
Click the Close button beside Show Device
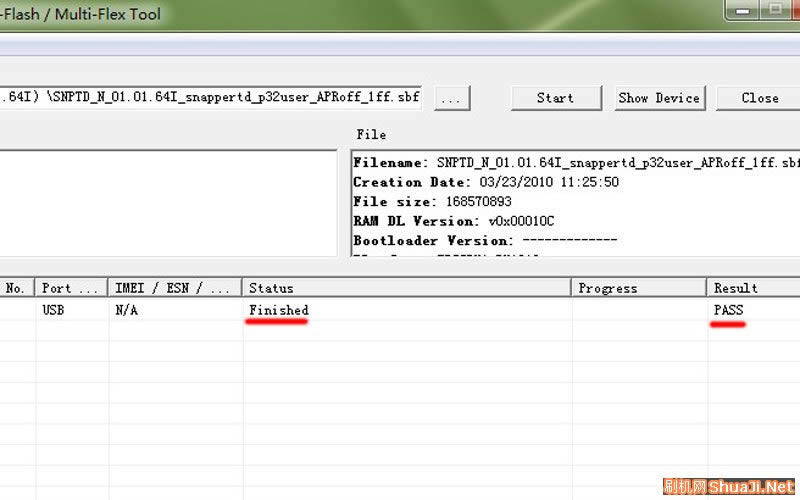(760, 98)
